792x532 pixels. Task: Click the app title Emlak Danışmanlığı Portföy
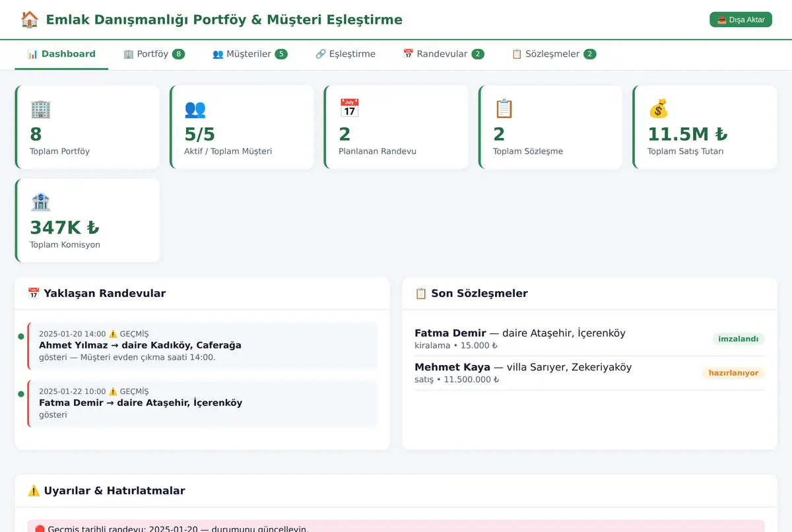coord(224,20)
